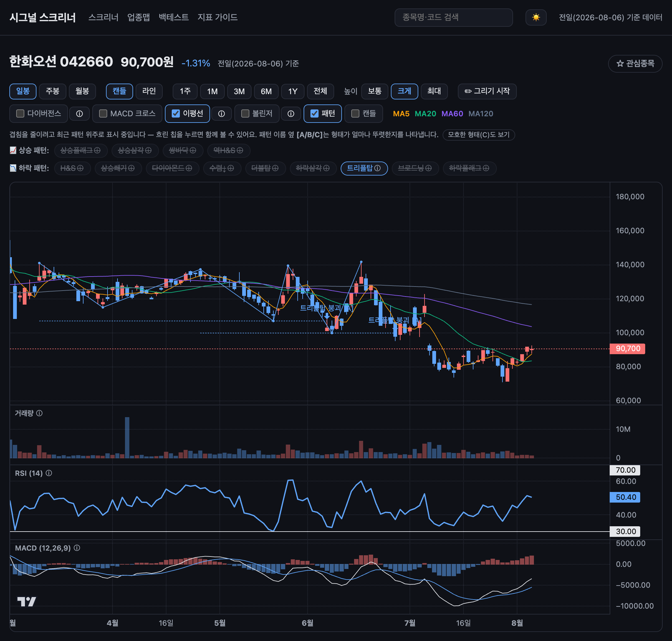This screenshot has height=641, width=672.
Task: Set the range to 1Y
Action: click(x=293, y=91)
